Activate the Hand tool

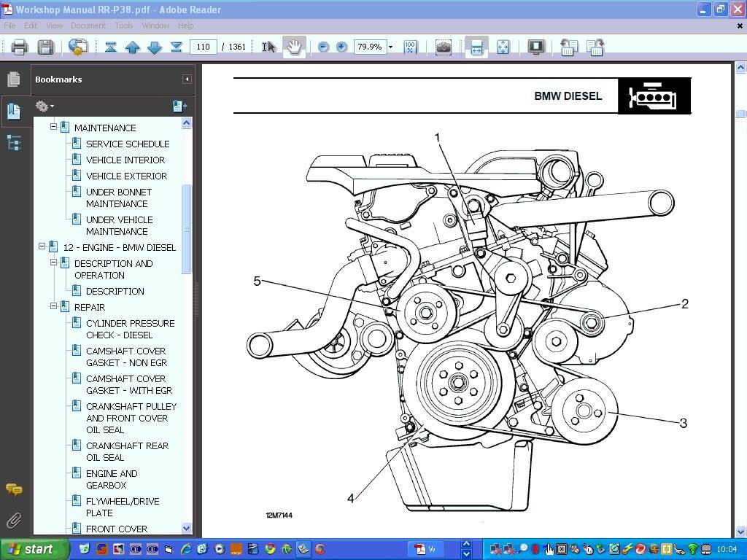coord(295,47)
